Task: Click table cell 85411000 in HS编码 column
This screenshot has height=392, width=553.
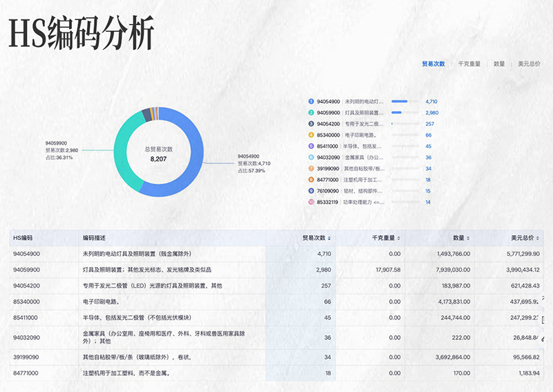Action: pyautogui.click(x=26, y=317)
